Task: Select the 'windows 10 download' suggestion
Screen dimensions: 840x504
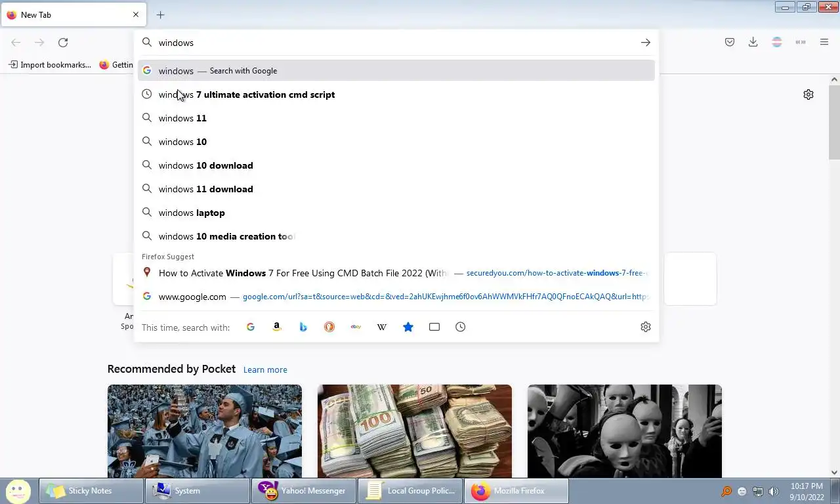Action: pyautogui.click(x=396, y=165)
